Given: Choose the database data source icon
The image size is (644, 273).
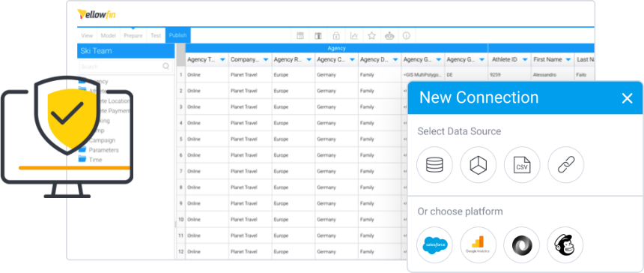Looking at the screenshot, I should pos(434,165).
